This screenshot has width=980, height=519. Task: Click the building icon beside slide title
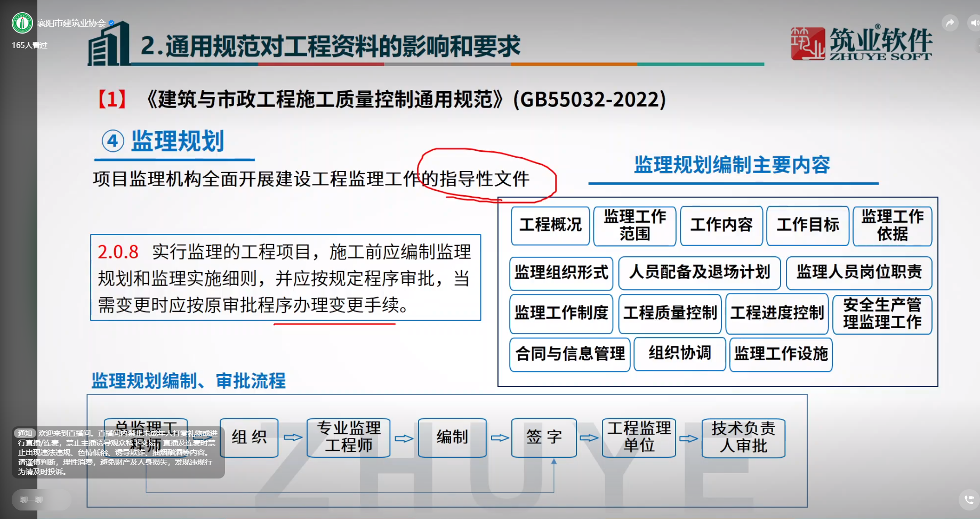click(109, 45)
